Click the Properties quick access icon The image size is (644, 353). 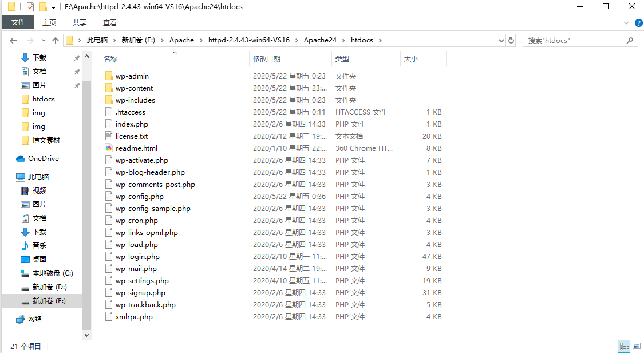(x=30, y=6)
